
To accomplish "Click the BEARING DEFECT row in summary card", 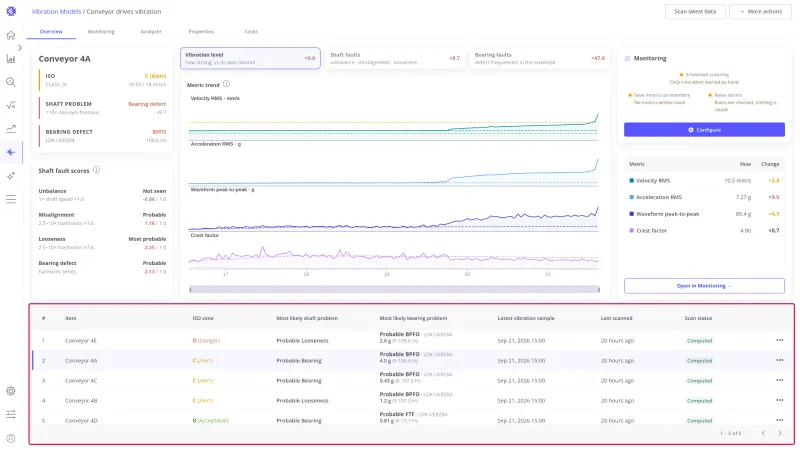I will pyautogui.click(x=103, y=136).
